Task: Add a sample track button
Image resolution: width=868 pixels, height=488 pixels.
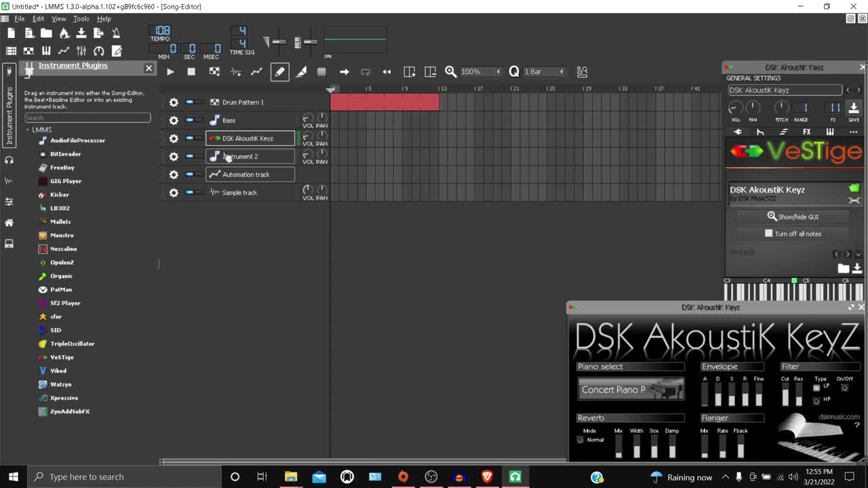Action: point(236,72)
